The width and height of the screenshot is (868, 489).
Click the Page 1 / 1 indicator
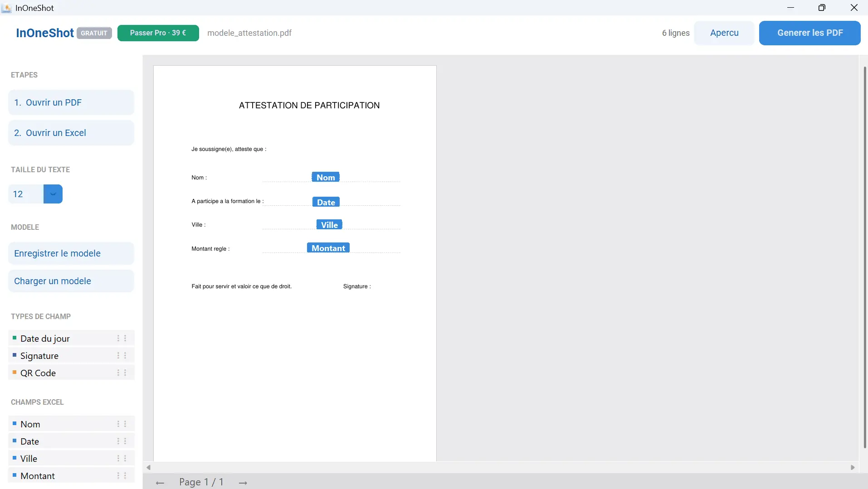pyautogui.click(x=201, y=482)
